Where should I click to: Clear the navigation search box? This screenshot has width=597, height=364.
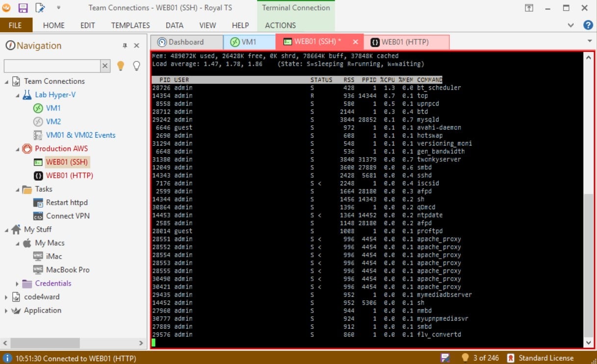(x=105, y=66)
